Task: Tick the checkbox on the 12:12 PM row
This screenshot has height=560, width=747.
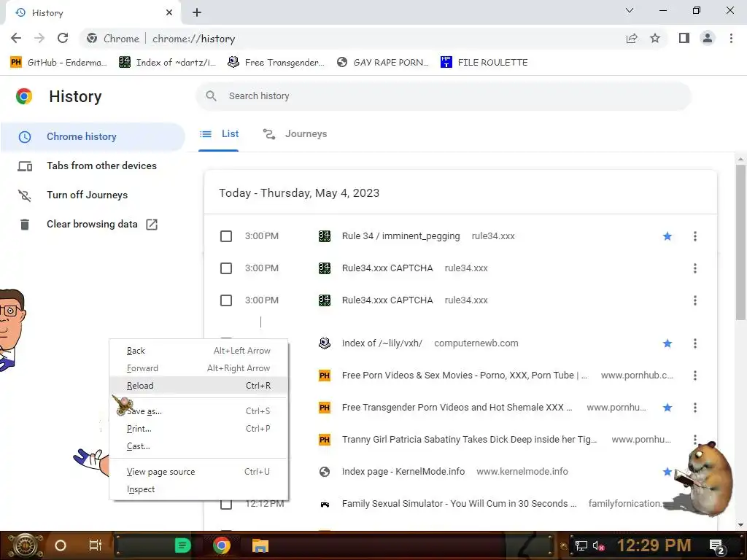Action: [x=226, y=504]
